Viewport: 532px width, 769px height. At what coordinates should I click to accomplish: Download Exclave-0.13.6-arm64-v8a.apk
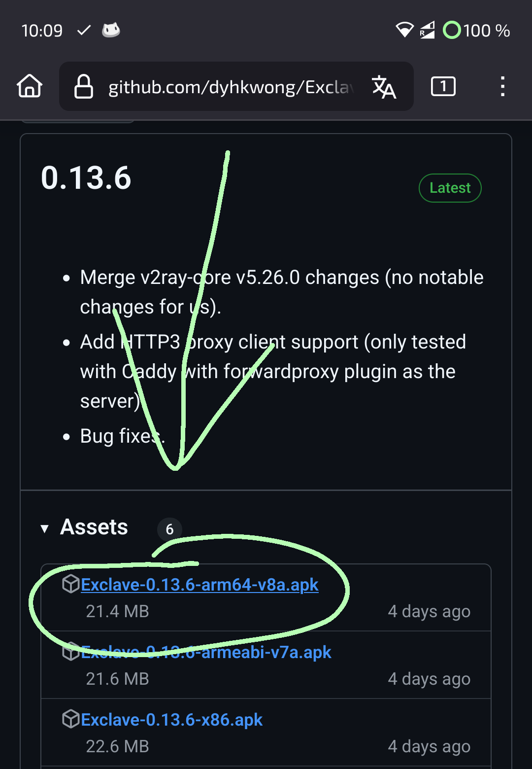(x=199, y=585)
